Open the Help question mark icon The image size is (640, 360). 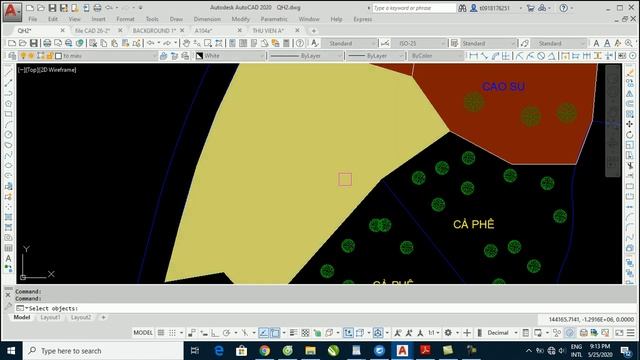coord(300,43)
